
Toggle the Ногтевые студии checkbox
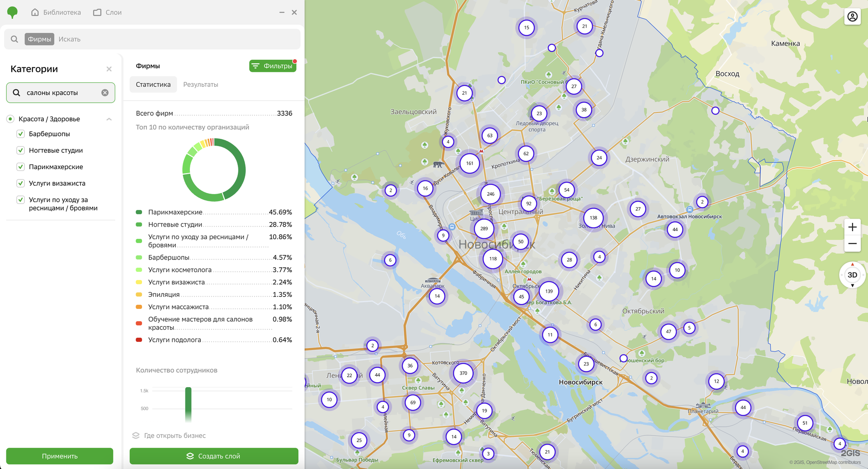tap(20, 150)
